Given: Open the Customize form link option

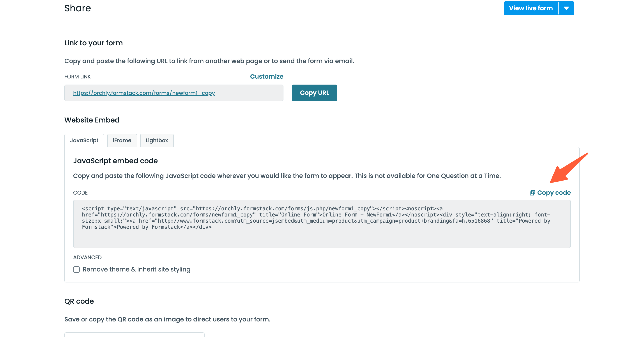Looking at the screenshot, I should pos(267,76).
